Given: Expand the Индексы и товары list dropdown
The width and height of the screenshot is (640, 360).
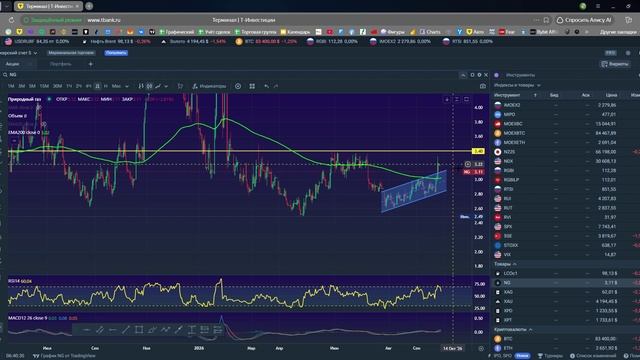Looking at the screenshot, I should (517, 85).
